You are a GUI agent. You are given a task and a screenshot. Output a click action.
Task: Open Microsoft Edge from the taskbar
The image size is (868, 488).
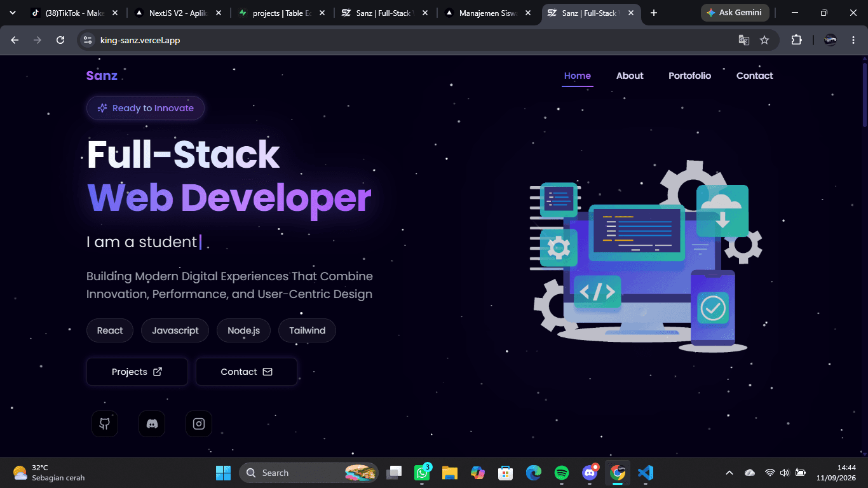click(533, 473)
